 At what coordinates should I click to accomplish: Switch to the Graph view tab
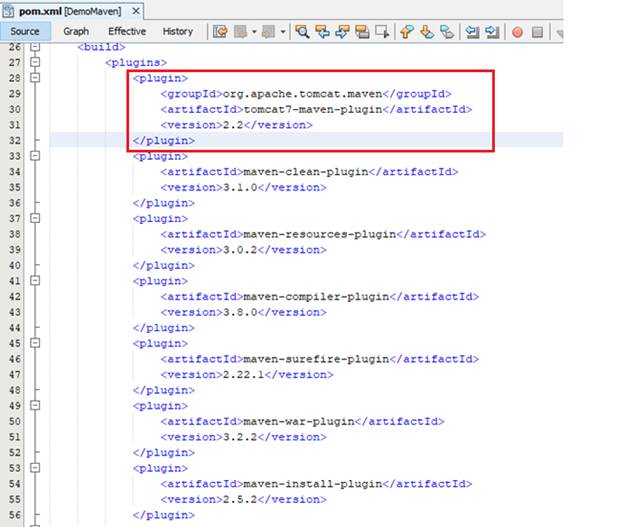(x=76, y=31)
